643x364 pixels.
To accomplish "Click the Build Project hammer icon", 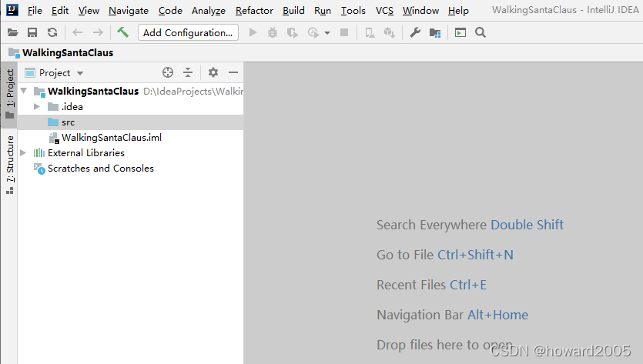I will (122, 32).
